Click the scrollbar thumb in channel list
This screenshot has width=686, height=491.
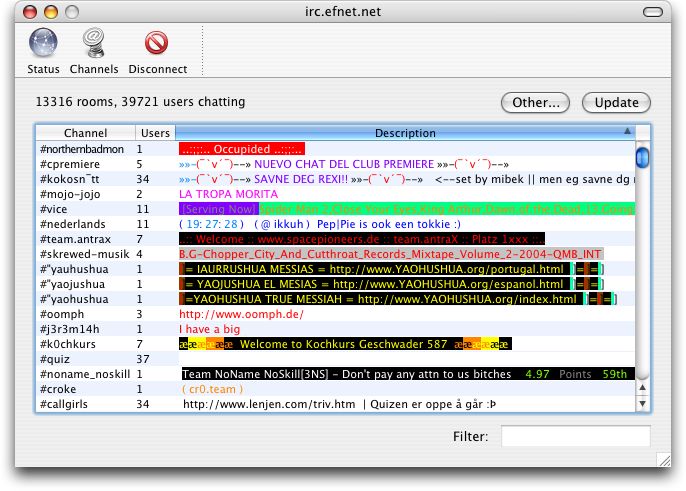tap(642, 158)
